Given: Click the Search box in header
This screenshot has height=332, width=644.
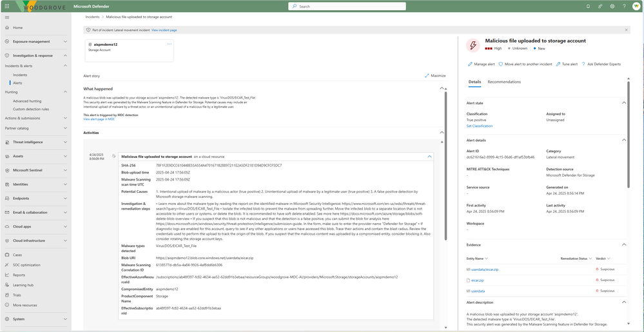Looking at the screenshot, I should click(347, 6).
